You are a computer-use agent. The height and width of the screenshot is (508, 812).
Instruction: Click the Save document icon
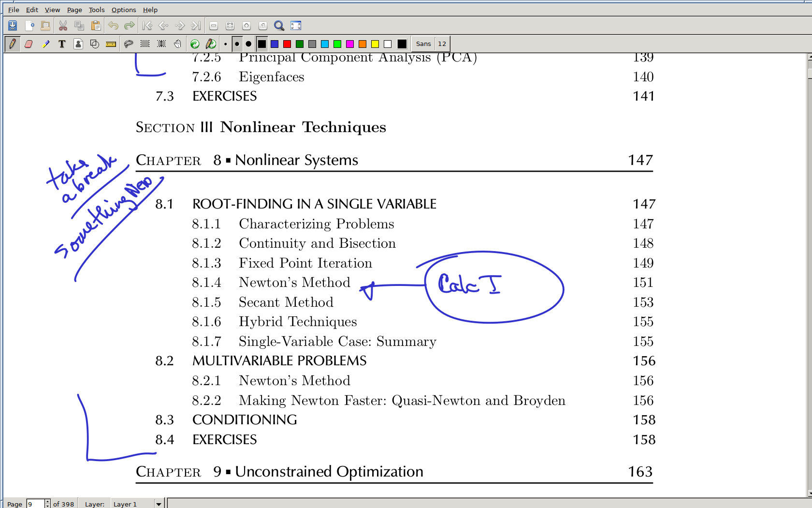click(x=13, y=26)
